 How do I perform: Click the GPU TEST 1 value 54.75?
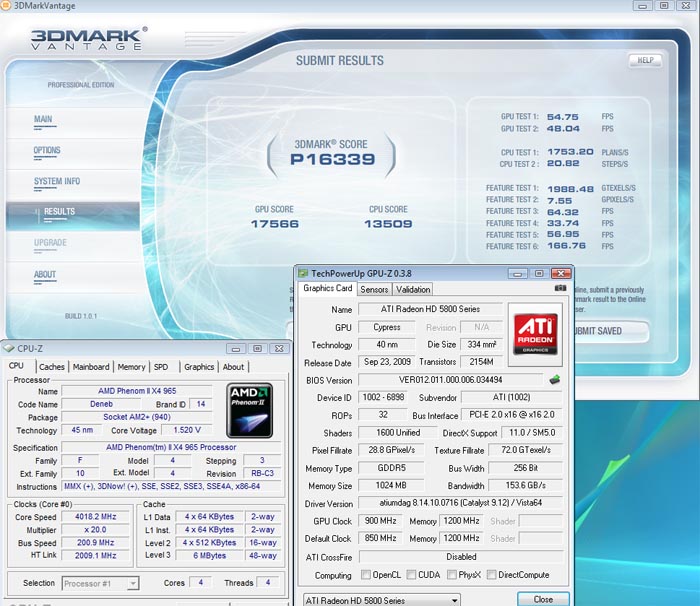point(562,117)
